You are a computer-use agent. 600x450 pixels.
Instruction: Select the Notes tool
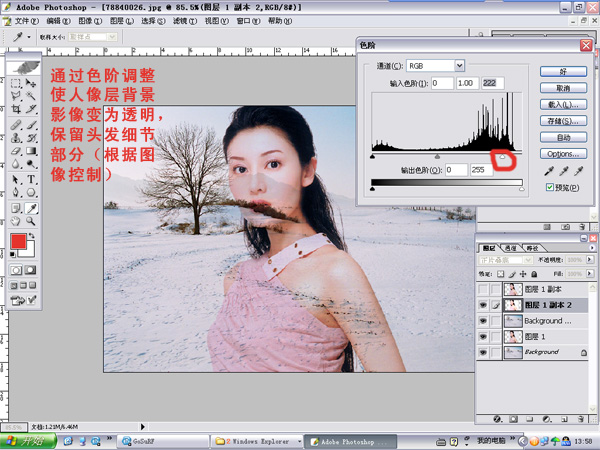16,208
